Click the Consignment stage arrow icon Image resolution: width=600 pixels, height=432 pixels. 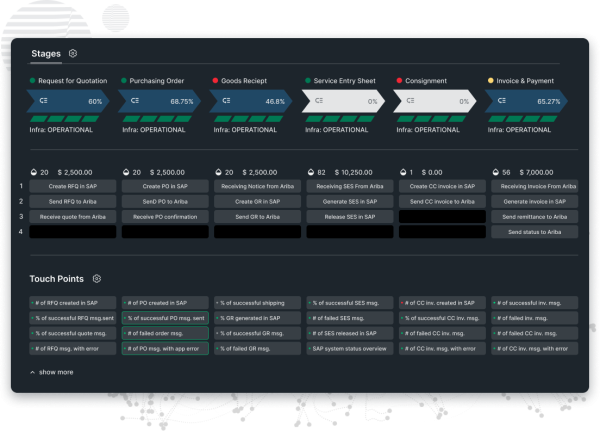408,101
